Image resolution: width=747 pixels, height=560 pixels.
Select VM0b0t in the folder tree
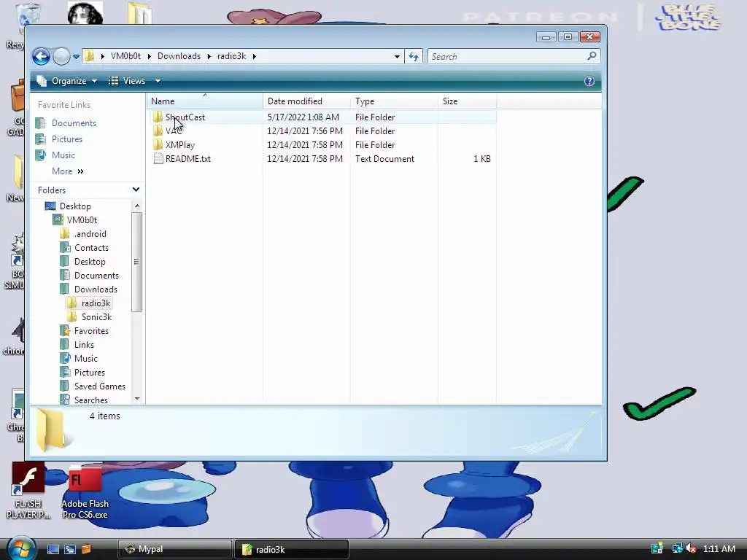tap(82, 220)
